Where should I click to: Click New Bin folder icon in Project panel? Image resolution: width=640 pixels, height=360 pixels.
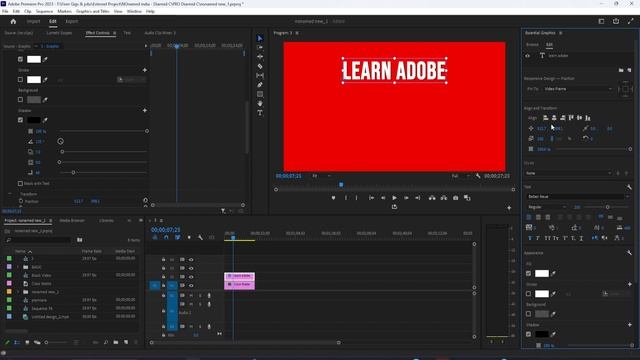point(116,342)
